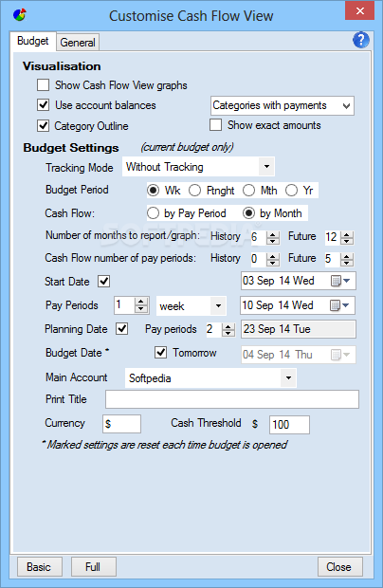Click the Visualisation heading
This screenshot has height=588, width=383.
[x=62, y=66]
